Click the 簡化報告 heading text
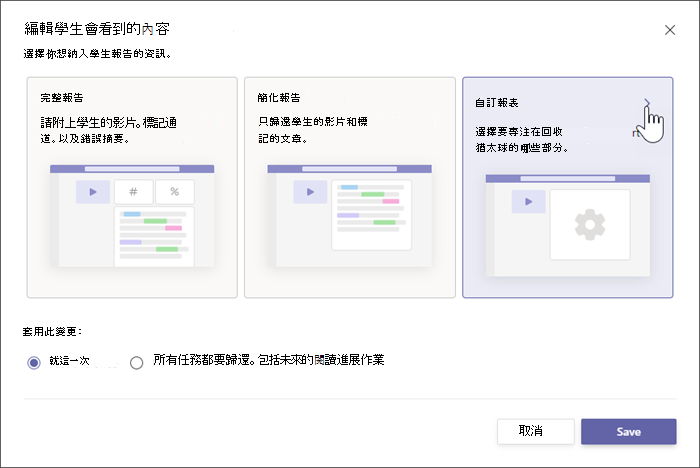The height and width of the screenshot is (468, 700). (x=279, y=98)
